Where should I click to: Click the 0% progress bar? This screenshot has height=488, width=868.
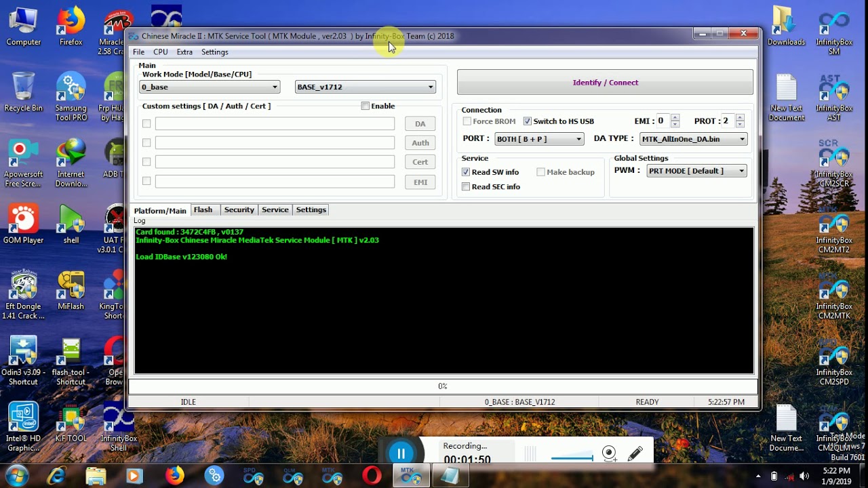coord(442,386)
